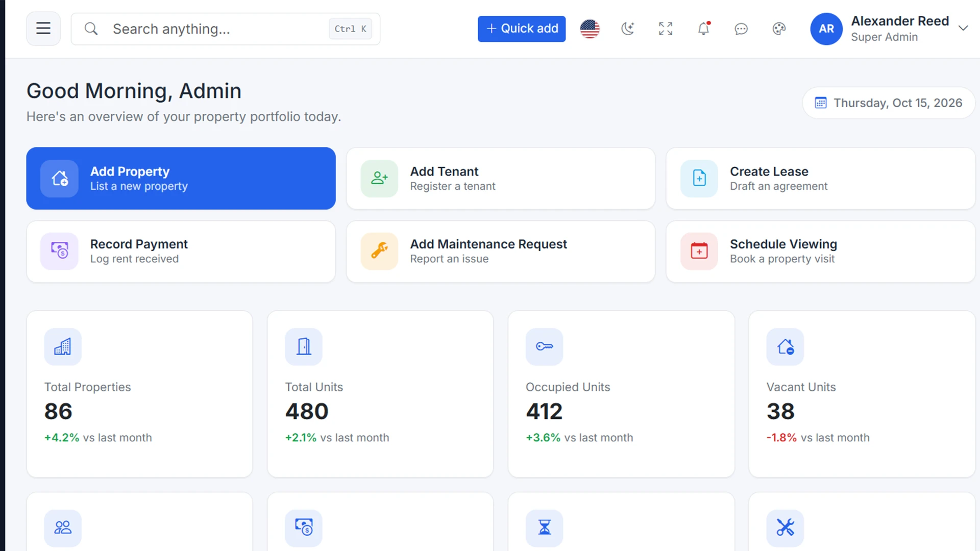This screenshot has height=551, width=980.
Task: Open the Schedule Viewing quick action
Action: [x=820, y=252]
